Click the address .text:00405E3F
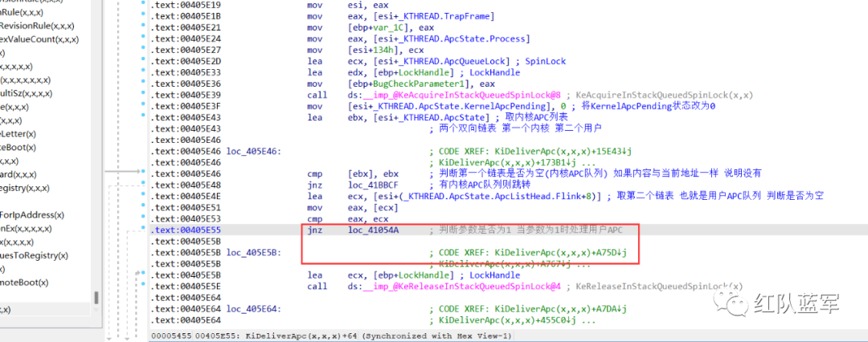 click(x=186, y=106)
